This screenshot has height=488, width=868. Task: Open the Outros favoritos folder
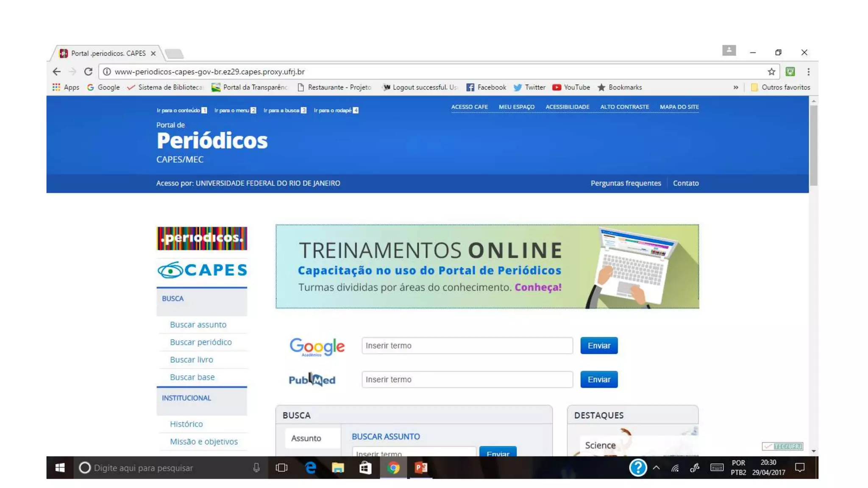pos(780,87)
